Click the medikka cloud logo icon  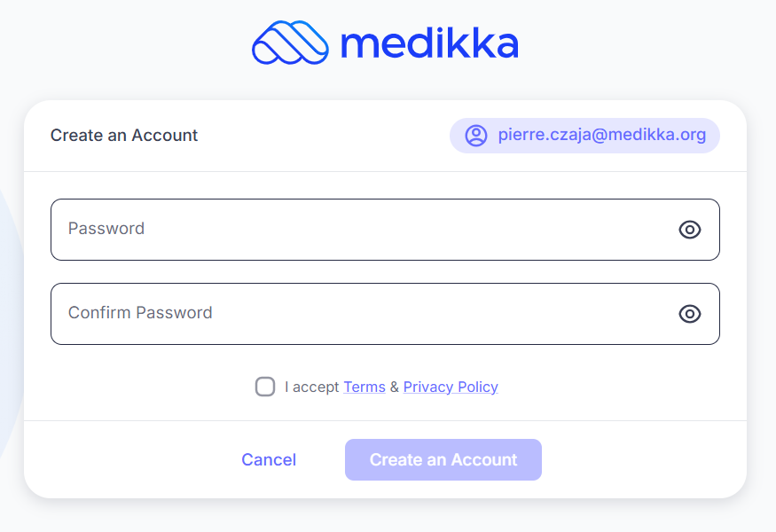tap(290, 43)
